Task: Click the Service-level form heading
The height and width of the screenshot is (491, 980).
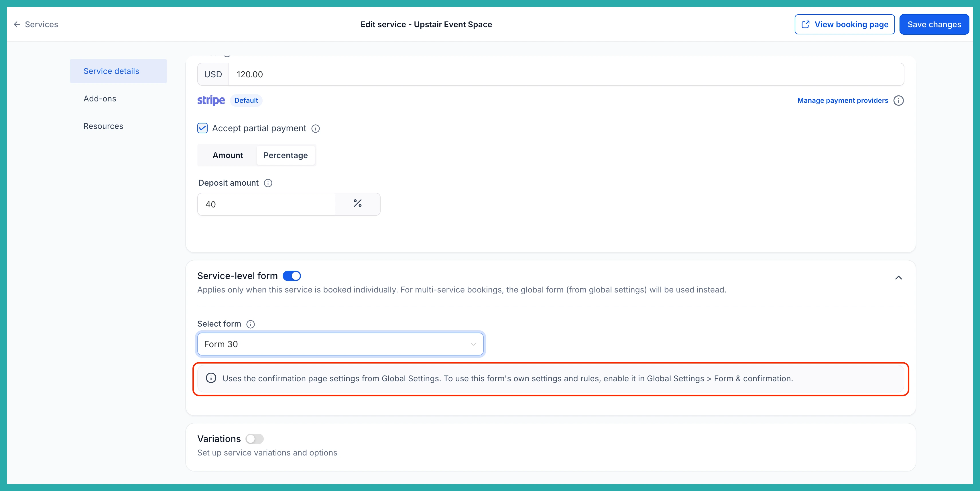Action: pos(237,276)
